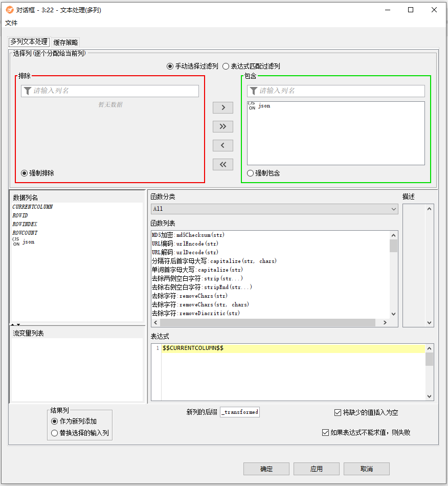Uncheck 如果表达式不能求值，则失败 checkbox
The image size is (448, 486).
click(325, 432)
